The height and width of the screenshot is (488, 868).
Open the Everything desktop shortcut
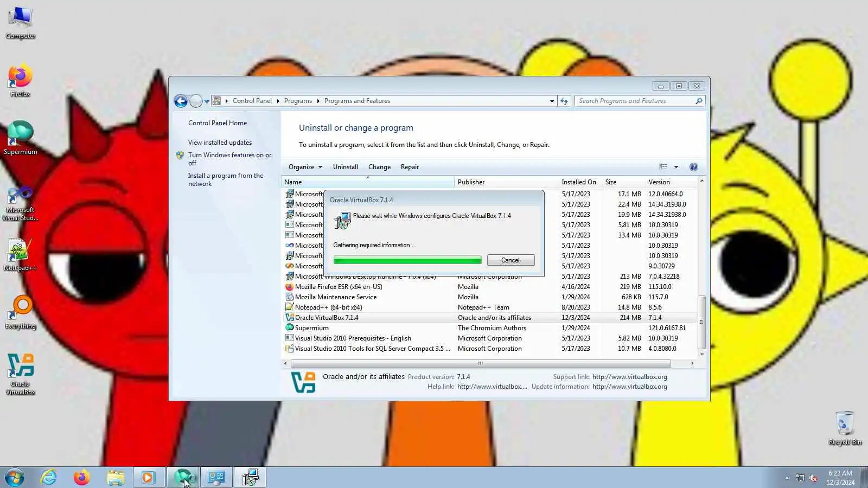[21, 313]
